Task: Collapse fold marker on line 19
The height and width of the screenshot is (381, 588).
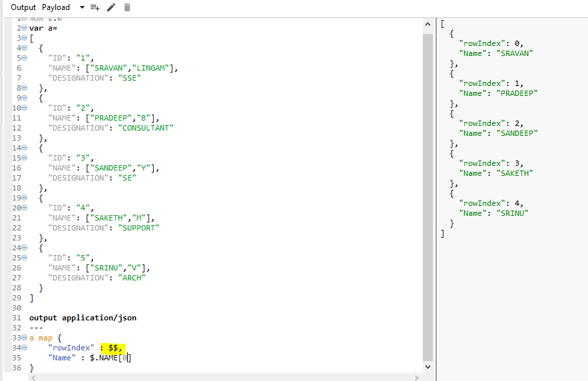Action: click(25, 198)
